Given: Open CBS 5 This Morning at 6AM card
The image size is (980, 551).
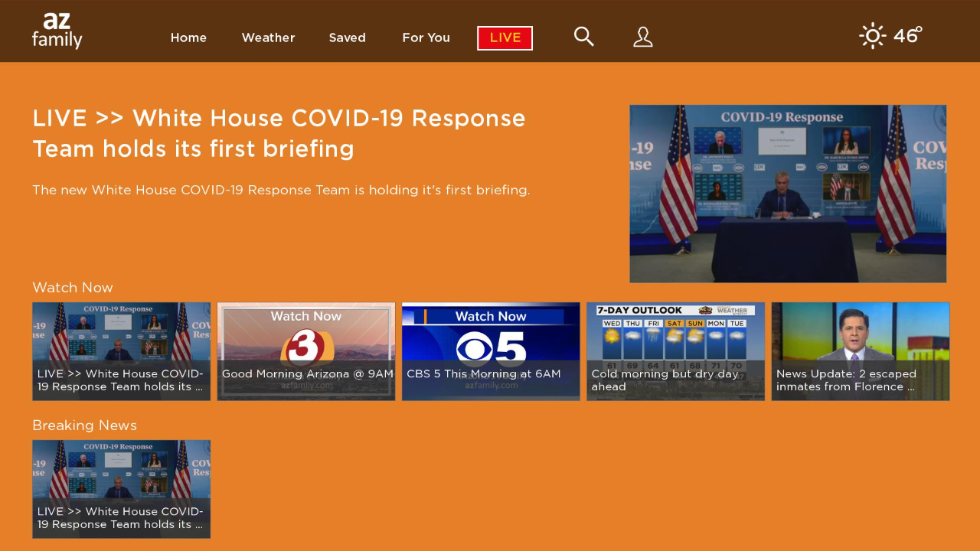Looking at the screenshot, I should [491, 351].
